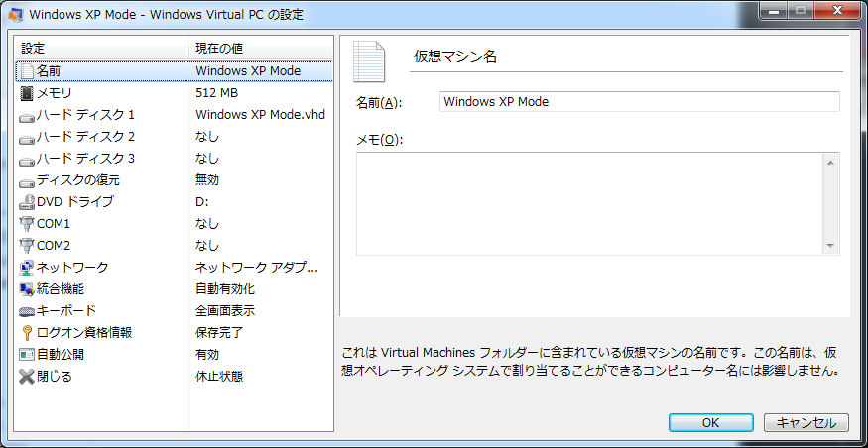Open the ディスクの復元 setting
868x448 pixels.
pyautogui.click(x=174, y=180)
